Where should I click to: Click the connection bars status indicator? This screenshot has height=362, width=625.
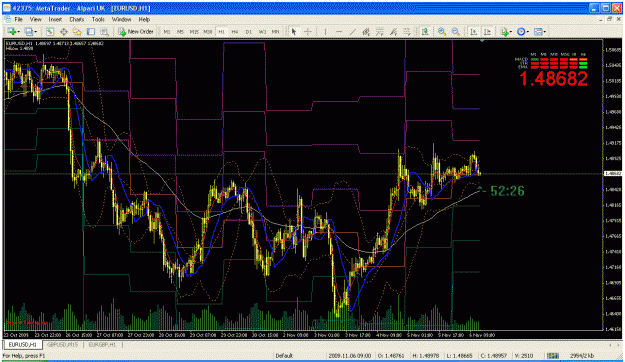(552, 355)
